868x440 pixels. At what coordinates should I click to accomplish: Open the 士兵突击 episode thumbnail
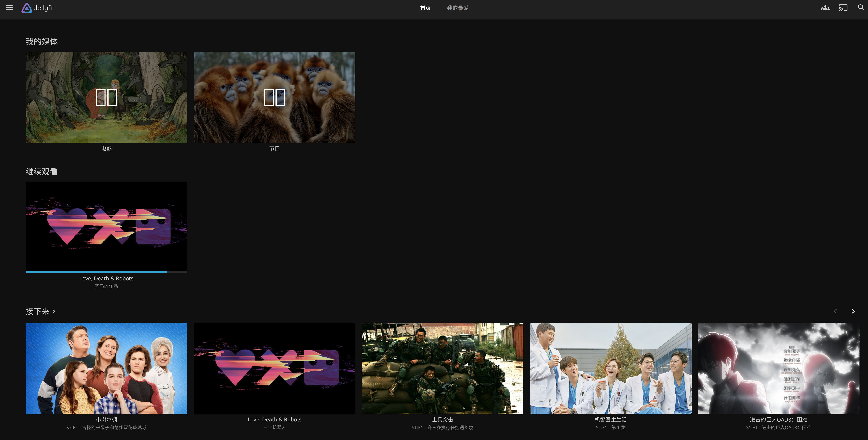pyautogui.click(x=442, y=368)
